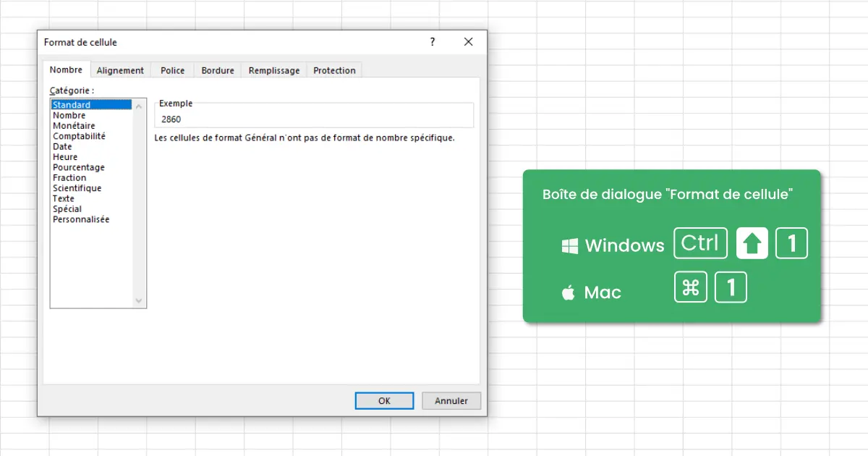Screen dimensions: 868x456
Task: Choose the Monétaire category
Action: [x=92, y=126]
